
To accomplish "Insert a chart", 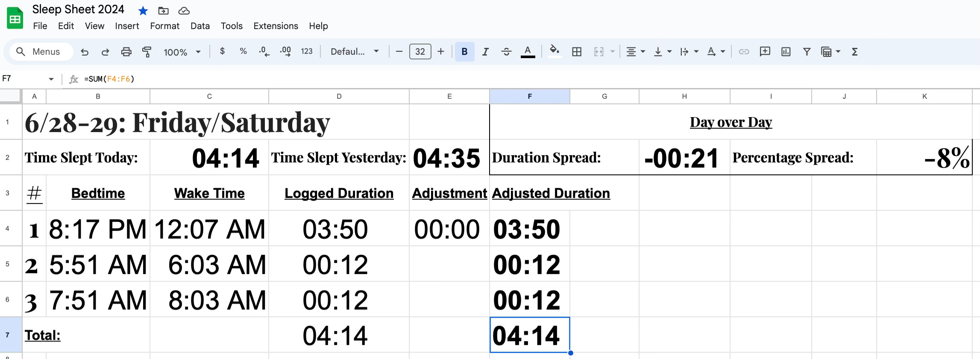I will click(x=786, y=52).
